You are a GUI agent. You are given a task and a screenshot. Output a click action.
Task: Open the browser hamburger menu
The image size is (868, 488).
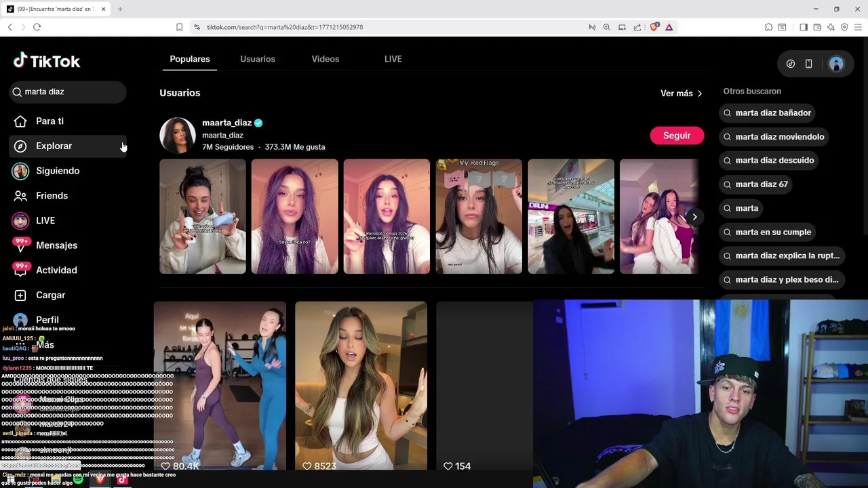(858, 27)
